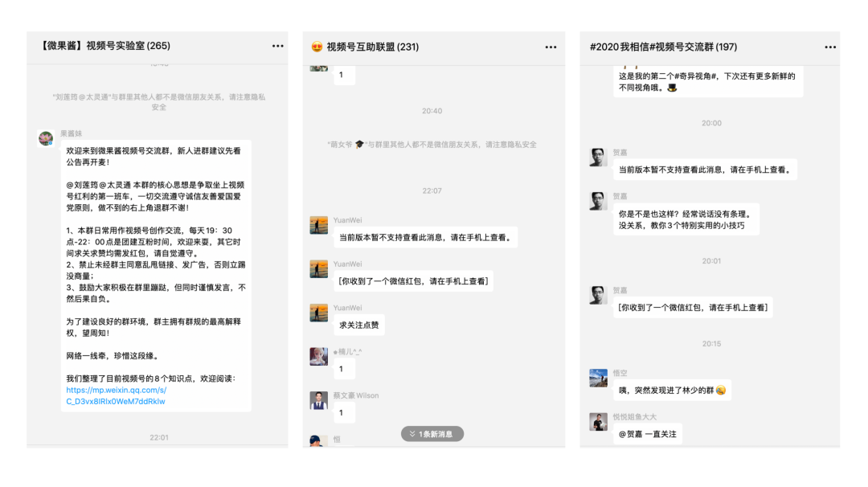Select 楠儿's message bubble with 1

[x=344, y=369]
